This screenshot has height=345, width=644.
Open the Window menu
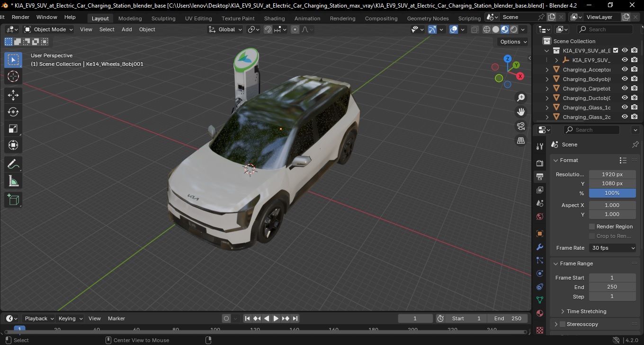tap(47, 17)
